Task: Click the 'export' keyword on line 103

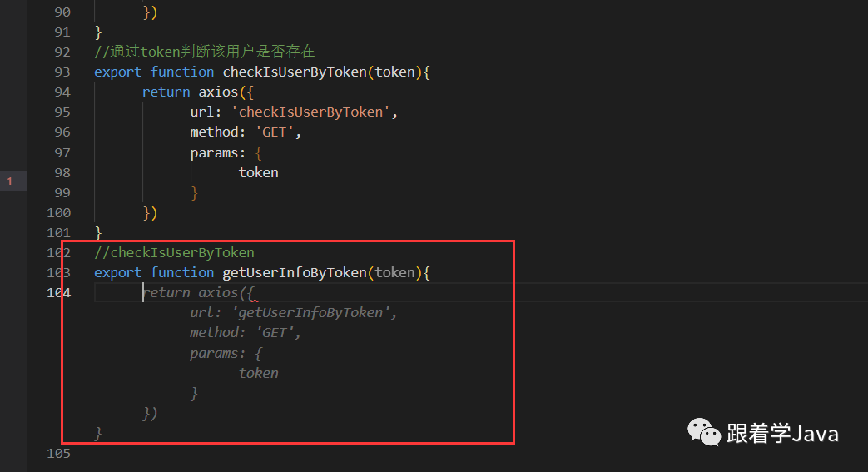Action: coord(118,272)
